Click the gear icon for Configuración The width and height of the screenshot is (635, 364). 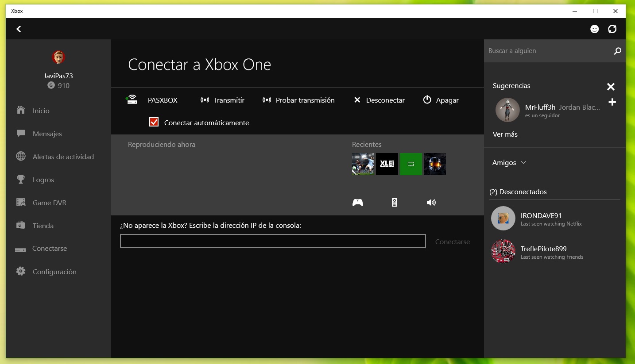pyautogui.click(x=21, y=271)
